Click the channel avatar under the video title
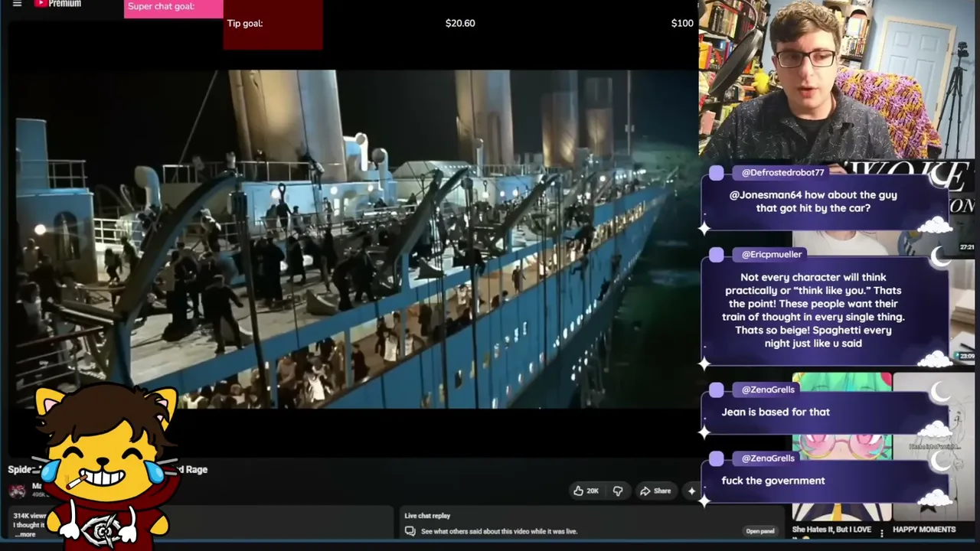The width and height of the screenshot is (980, 551). [17, 491]
